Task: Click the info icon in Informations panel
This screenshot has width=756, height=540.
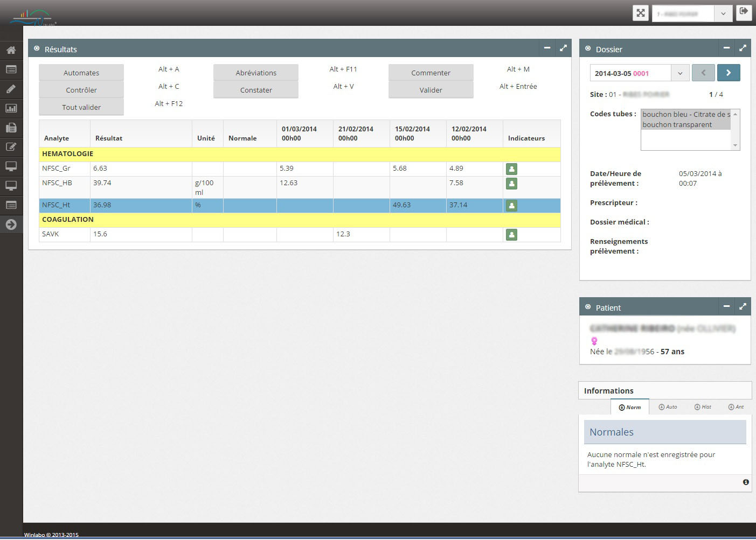Action: coord(746,482)
